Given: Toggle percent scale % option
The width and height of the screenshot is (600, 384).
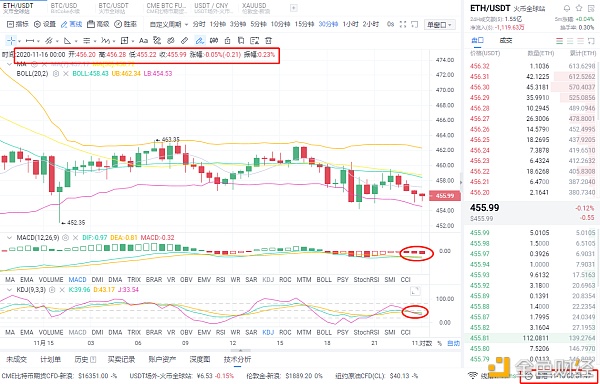Looking at the screenshot, I should click(439, 343).
